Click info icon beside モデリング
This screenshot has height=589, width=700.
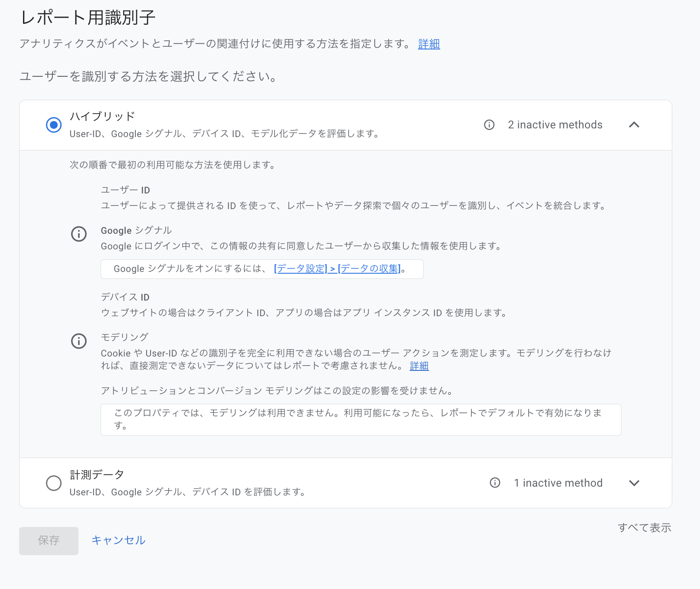click(x=79, y=341)
